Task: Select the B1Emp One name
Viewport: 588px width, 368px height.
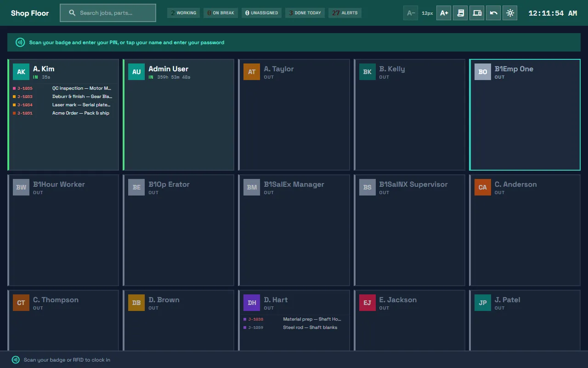Action: click(x=514, y=69)
